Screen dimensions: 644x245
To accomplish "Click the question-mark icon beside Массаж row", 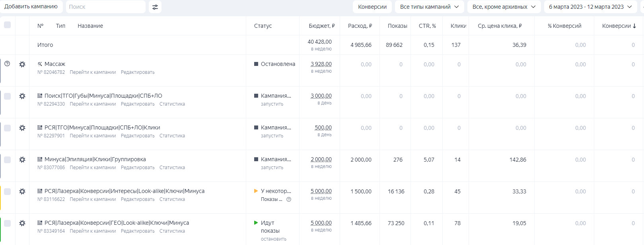I will (7, 64).
